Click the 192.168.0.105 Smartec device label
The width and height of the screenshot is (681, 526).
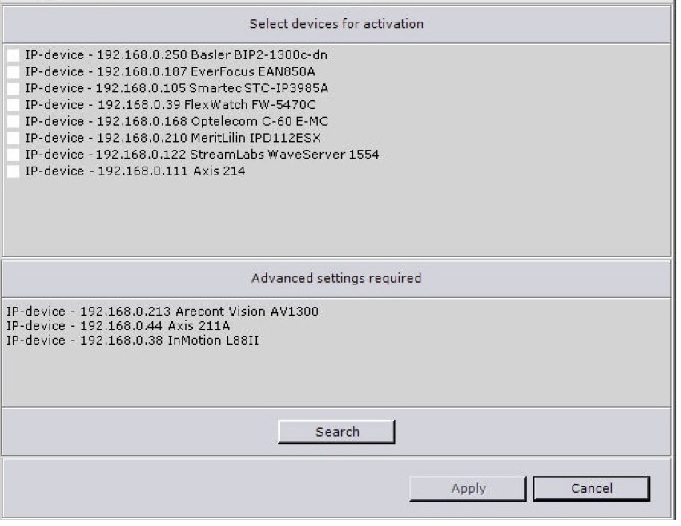(176, 88)
